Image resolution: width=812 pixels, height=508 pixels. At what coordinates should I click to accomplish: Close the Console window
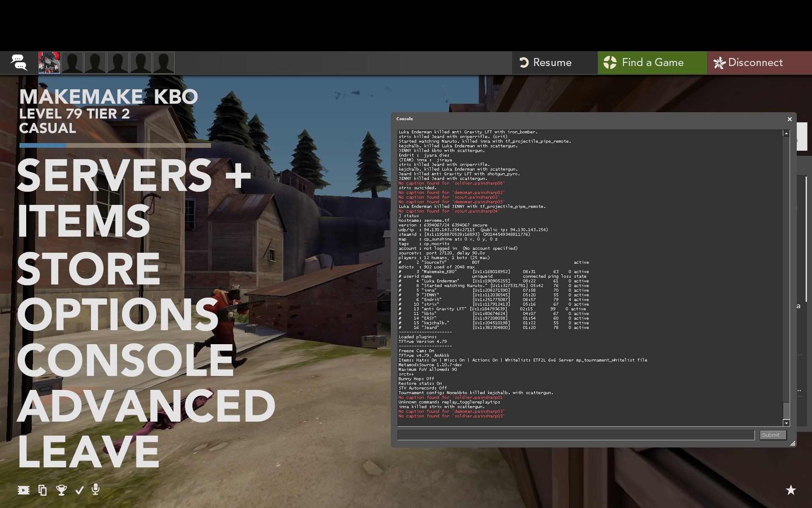(x=789, y=119)
